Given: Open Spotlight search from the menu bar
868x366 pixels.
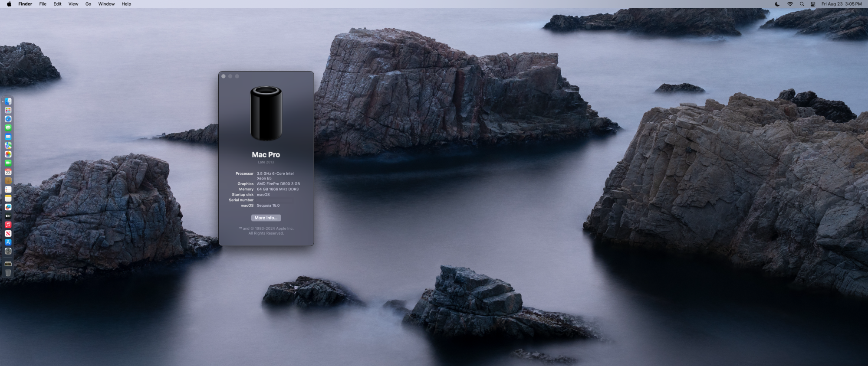Looking at the screenshot, I should tap(802, 4).
